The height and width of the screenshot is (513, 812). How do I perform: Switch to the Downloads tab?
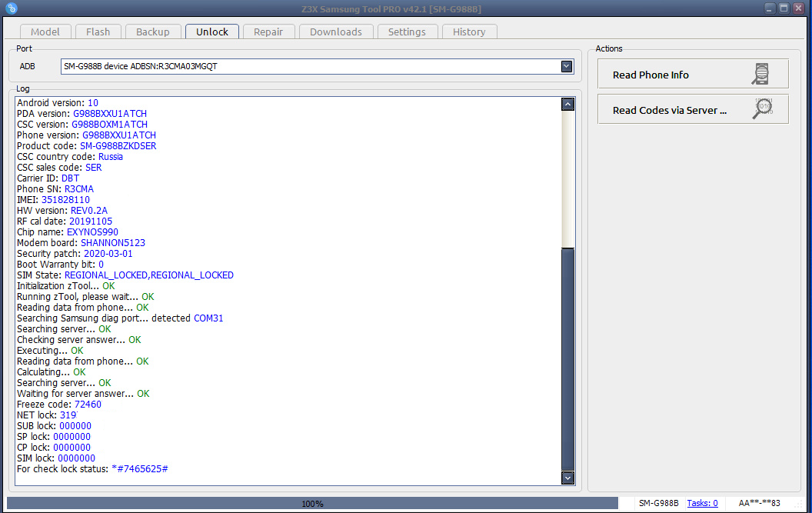[335, 32]
